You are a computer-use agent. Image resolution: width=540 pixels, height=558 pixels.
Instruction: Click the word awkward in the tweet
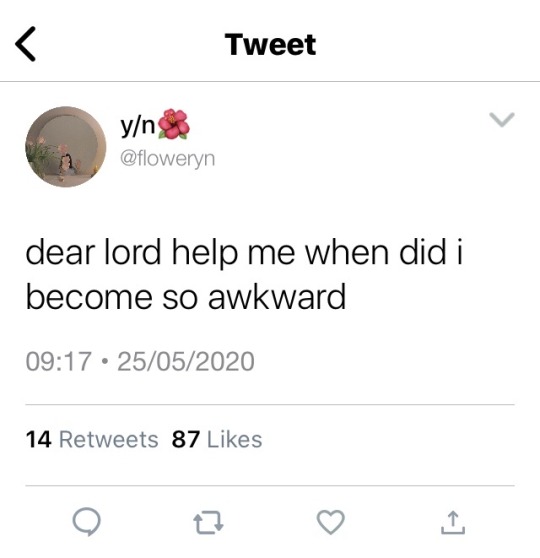277,296
